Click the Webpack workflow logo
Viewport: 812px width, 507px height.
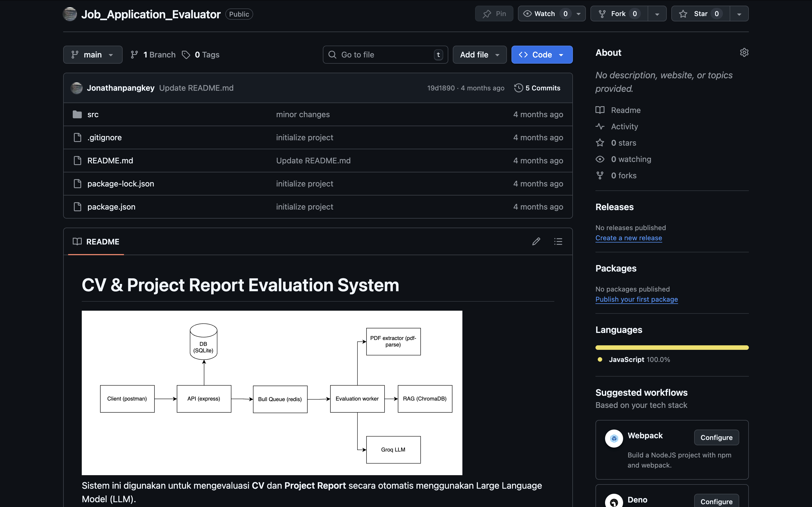coord(614,438)
